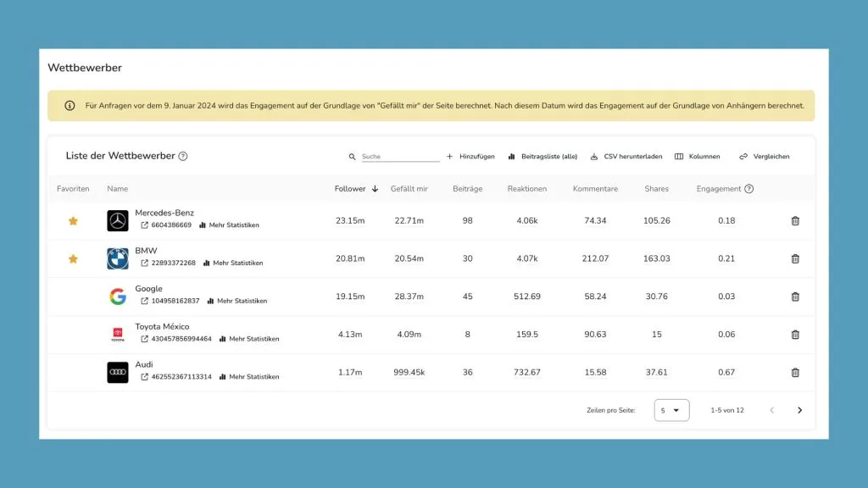The width and height of the screenshot is (868, 488).
Task: Open Mercedes-Benz external page link icon
Action: [x=144, y=225]
